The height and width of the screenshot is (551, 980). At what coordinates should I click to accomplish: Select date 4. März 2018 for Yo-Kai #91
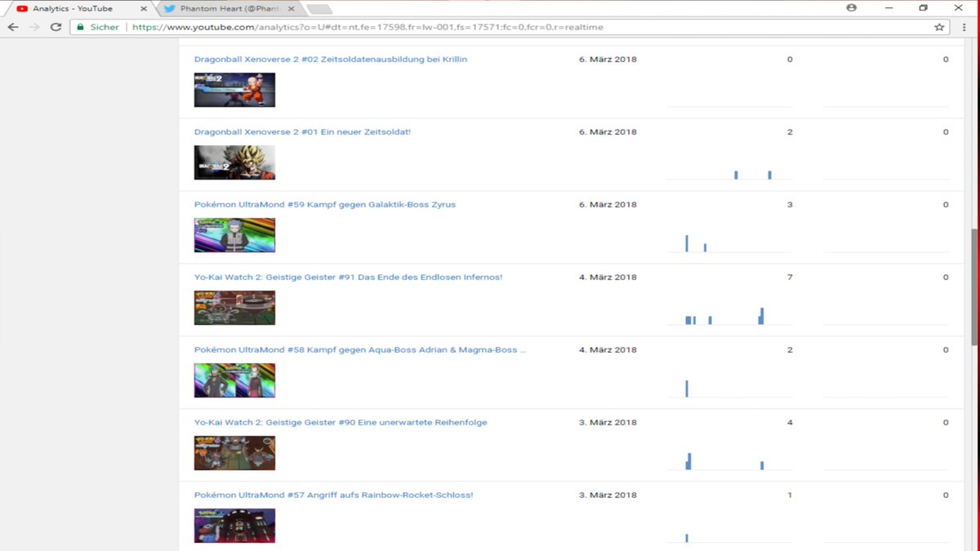tap(608, 278)
